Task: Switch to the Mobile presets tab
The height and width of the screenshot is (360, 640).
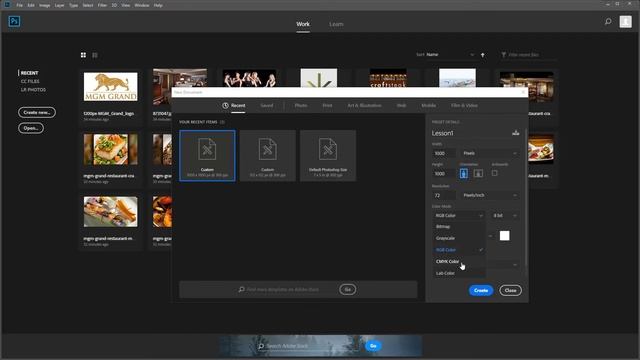Action: (429, 105)
